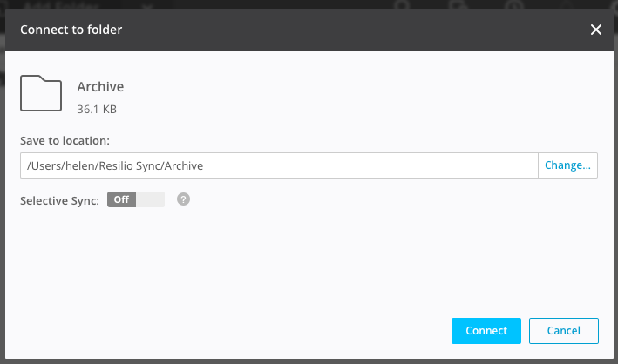Click dimmed notifications icon in background toolbar

tap(458, 4)
